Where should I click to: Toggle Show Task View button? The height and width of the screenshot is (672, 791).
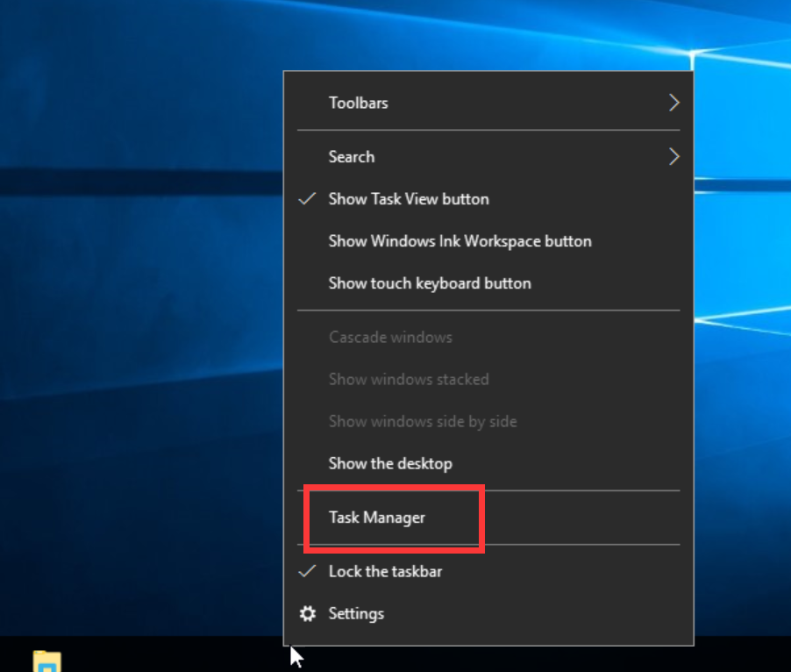488,199
